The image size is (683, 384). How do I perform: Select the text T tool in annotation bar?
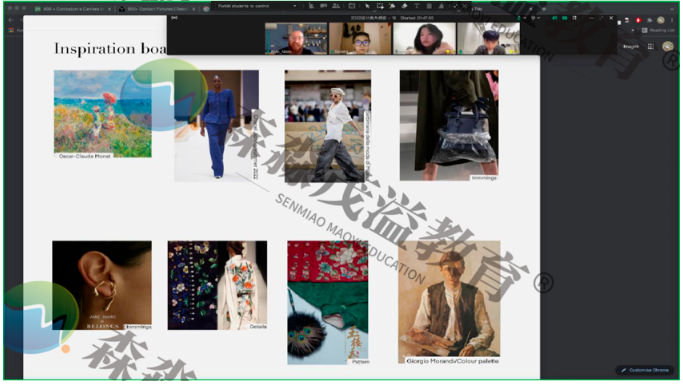click(x=417, y=6)
